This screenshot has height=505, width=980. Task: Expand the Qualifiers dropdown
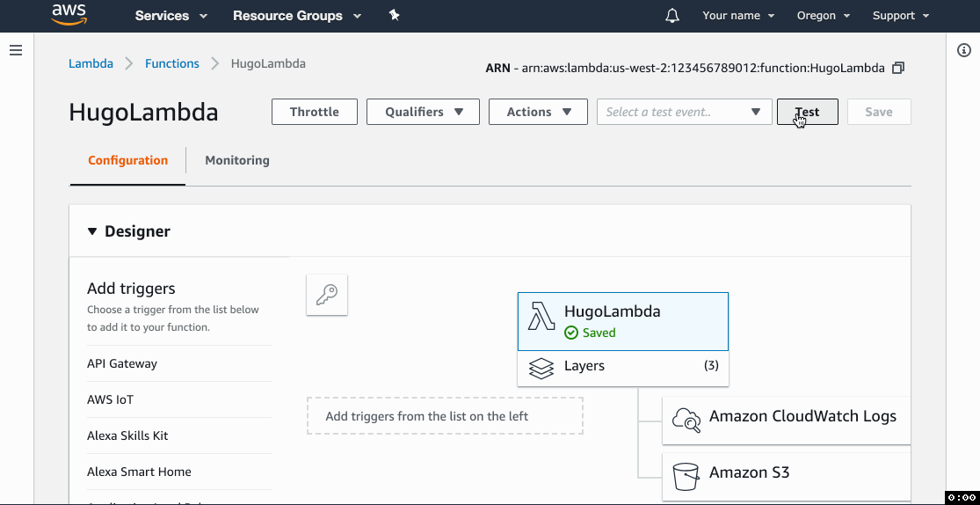pyautogui.click(x=423, y=112)
